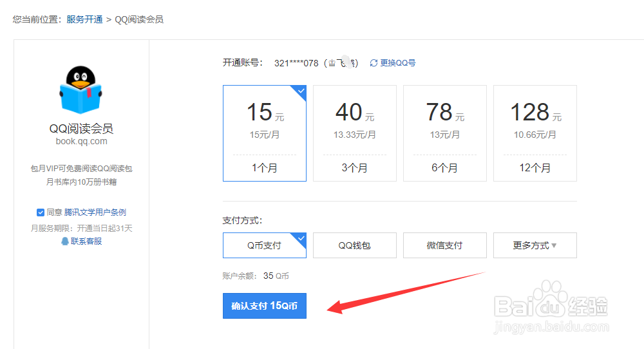This screenshot has height=349, width=644.
Task: Click the account number 321****078
Action: tap(296, 63)
